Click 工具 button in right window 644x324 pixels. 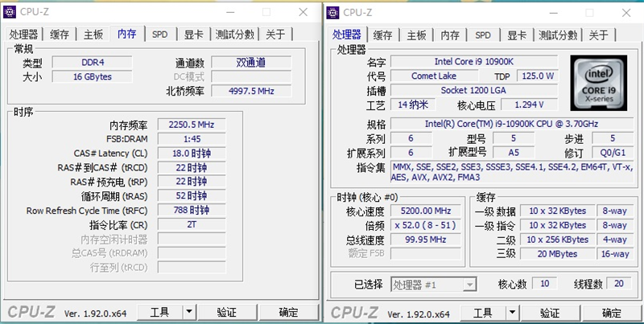point(482,314)
